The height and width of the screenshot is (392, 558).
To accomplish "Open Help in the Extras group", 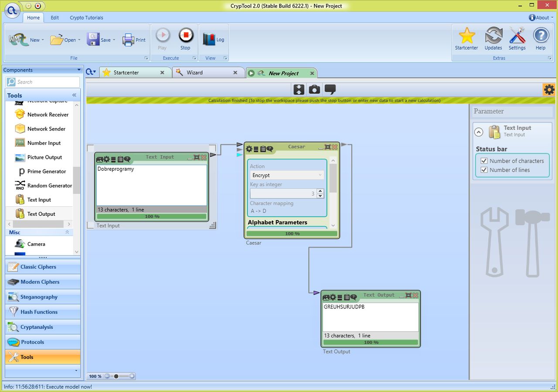I will tap(541, 39).
